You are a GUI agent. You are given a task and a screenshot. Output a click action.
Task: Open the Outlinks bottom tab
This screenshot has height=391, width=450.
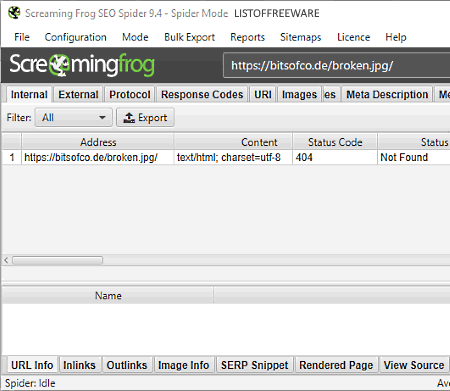point(127,365)
